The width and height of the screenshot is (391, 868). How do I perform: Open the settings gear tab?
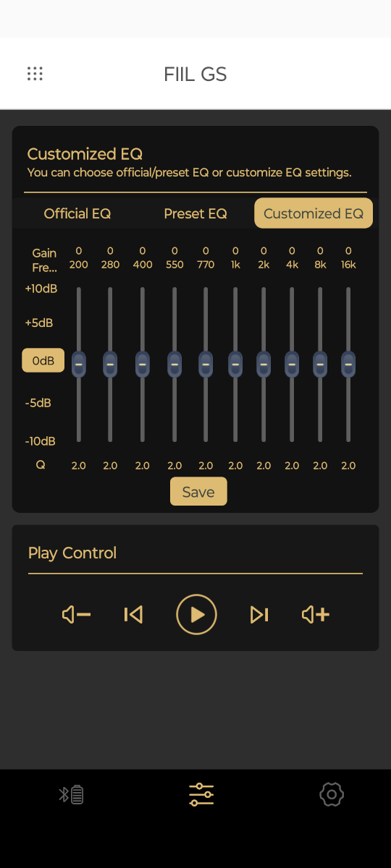click(x=332, y=794)
